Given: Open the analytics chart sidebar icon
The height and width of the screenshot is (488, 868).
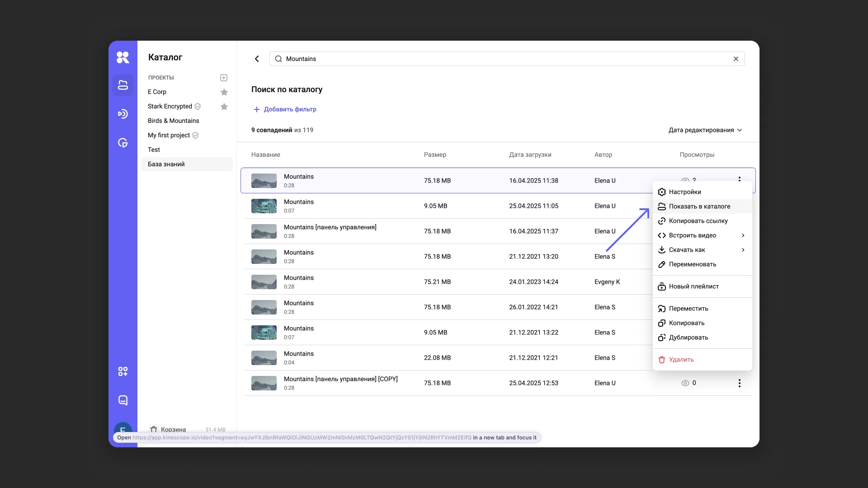Looking at the screenshot, I should tap(123, 143).
